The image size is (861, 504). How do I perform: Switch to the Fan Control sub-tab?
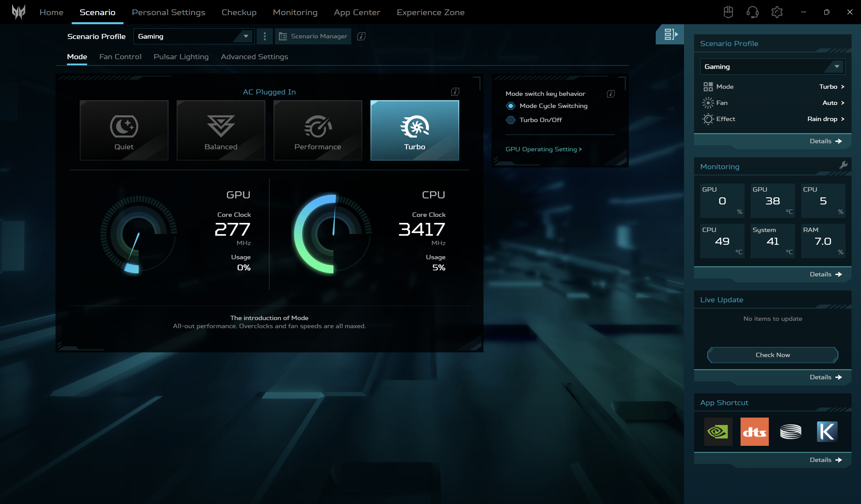pyautogui.click(x=120, y=57)
